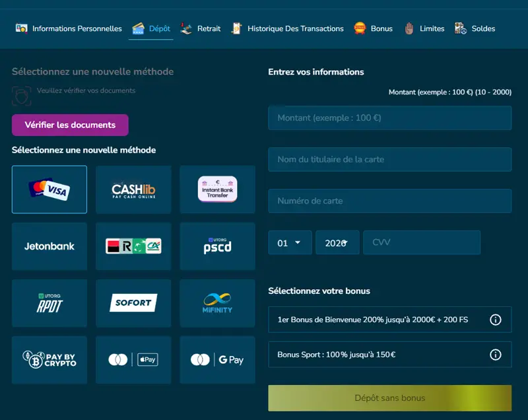Focus the Numéro de carte field

[x=389, y=201]
